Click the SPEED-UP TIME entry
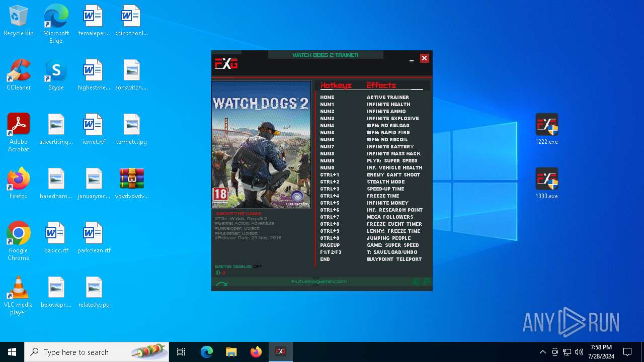The height and width of the screenshot is (362, 644). point(385,189)
